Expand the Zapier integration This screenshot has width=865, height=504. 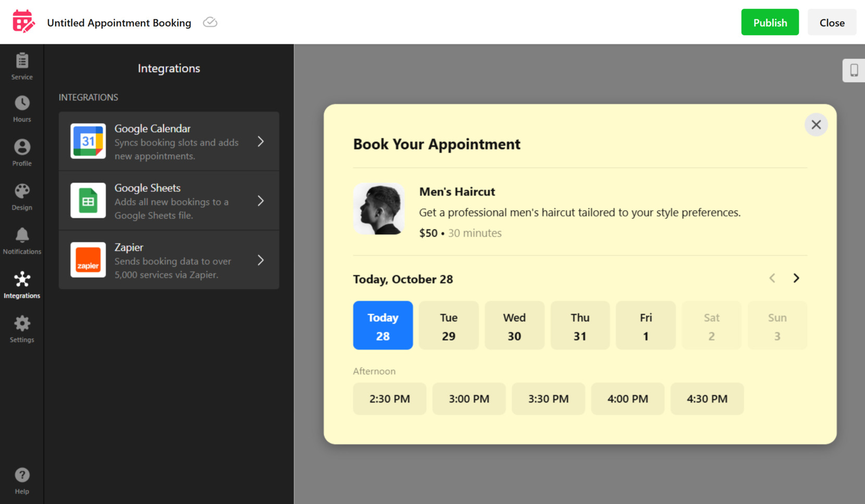click(x=169, y=260)
